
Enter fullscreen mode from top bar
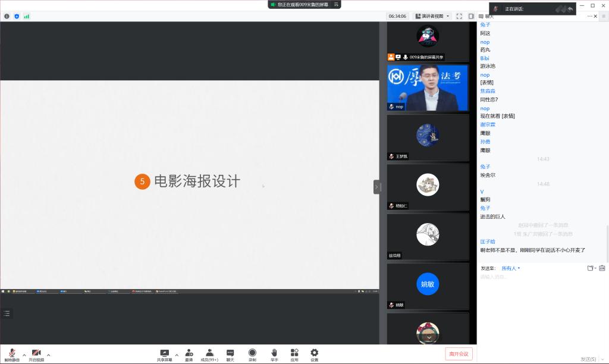[459, 16]
